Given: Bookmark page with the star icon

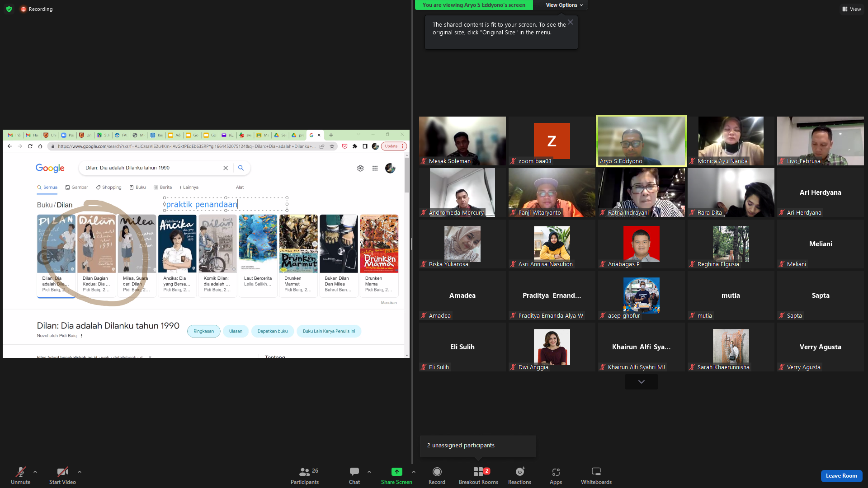Looking at the screenshot, I should [x=332, y=146].
